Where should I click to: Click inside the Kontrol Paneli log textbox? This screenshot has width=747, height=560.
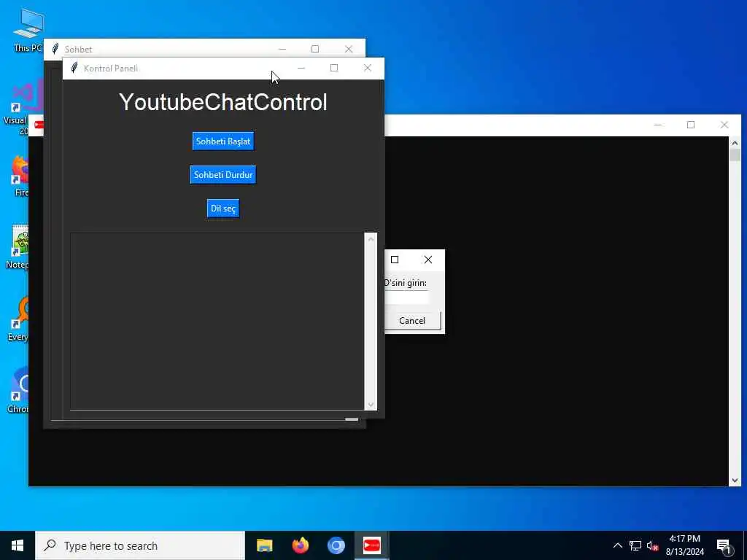click(217, 321)
